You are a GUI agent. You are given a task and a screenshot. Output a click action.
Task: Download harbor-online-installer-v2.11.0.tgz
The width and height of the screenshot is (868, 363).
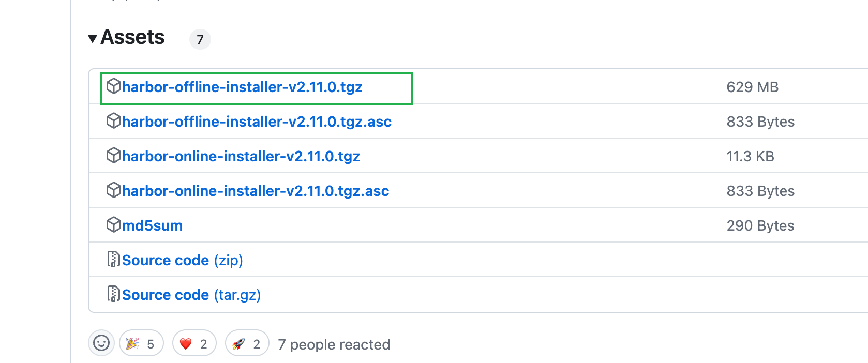tap(241, 156)
